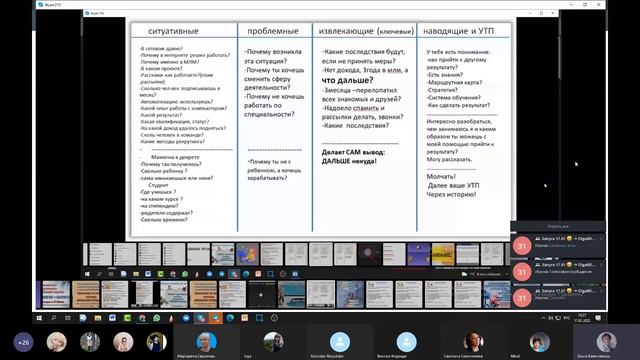Viewport: 640px width, 360px height.
Task: Click the извлекающие (ключевые) column header
Action: 366,31
